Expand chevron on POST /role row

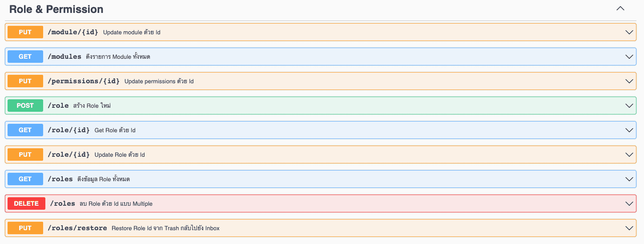(629, 106)
